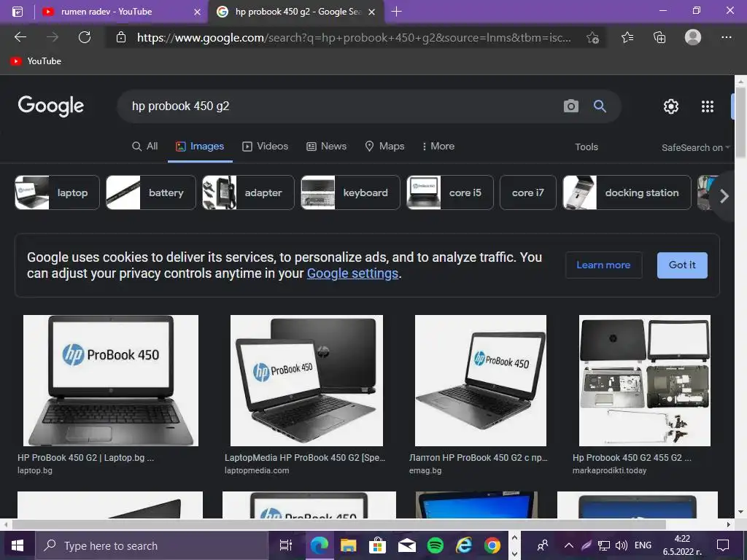Open the SafeSearch on dropdown
The image size is (747, 560).
coord(695,147)
